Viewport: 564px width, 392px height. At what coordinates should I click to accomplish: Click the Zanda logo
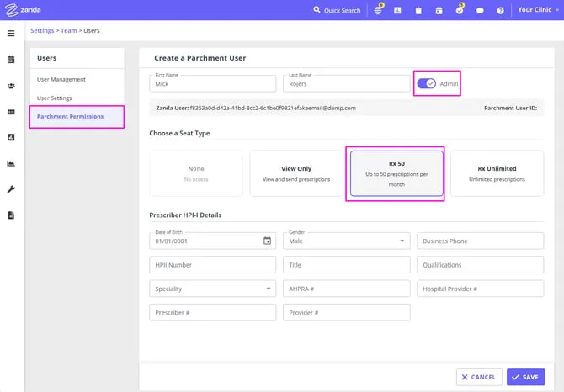pos(23,10)
